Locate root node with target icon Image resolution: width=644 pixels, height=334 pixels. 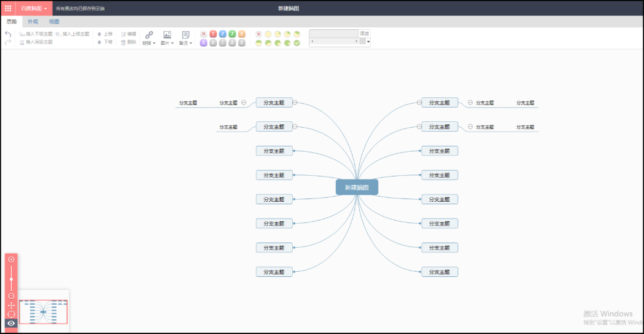[x=11, y=314]
